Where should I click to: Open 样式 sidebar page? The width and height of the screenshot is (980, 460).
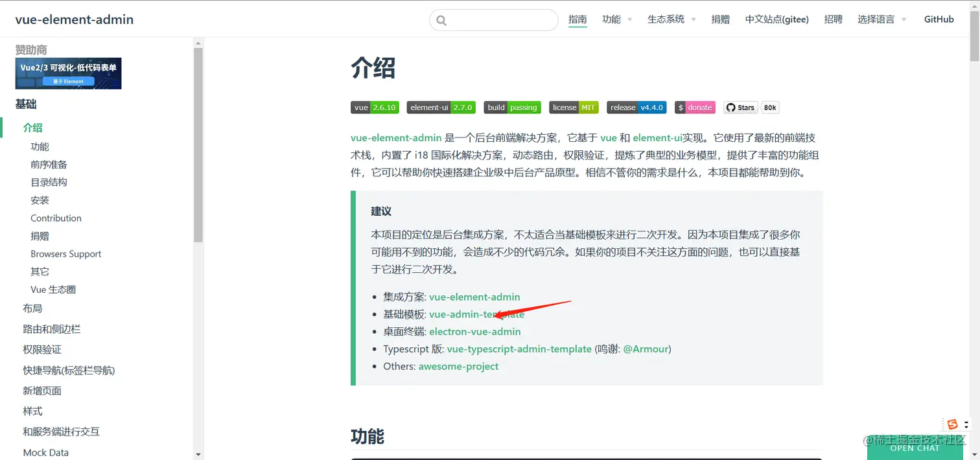coord(32,411)
